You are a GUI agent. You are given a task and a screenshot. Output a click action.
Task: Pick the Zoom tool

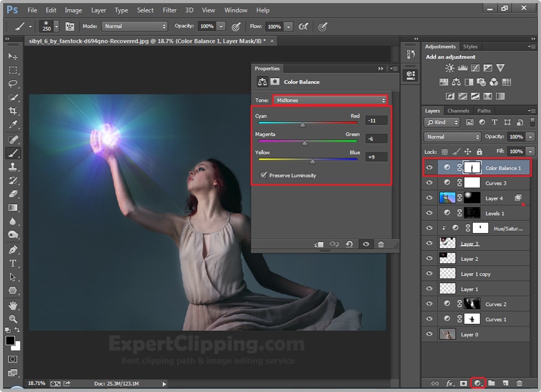point(12,318)
